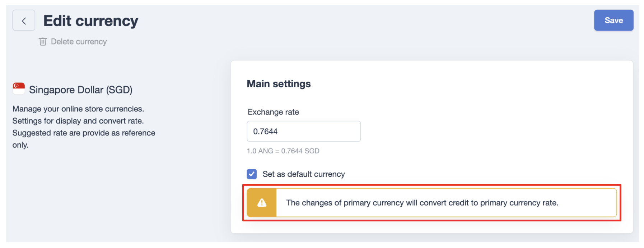Uncheck the Set as default currency checkbox

pyautogui.click(x=252, y=174)
